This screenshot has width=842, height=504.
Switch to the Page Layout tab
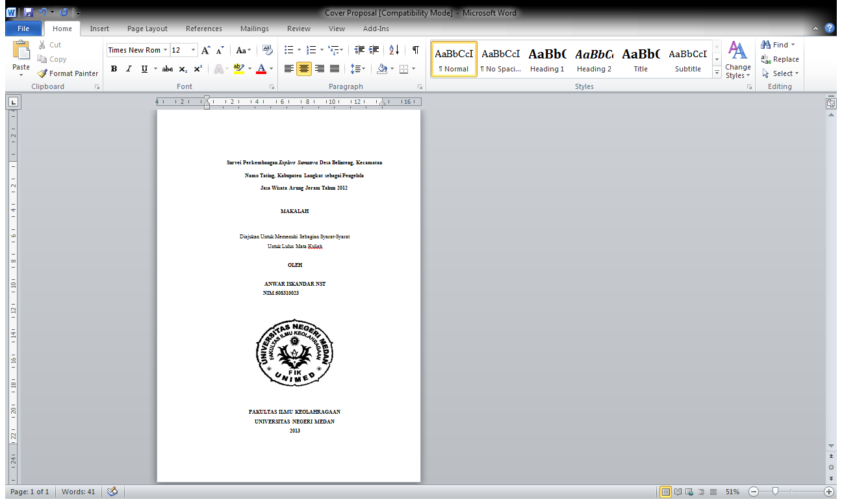pos(147,29)
